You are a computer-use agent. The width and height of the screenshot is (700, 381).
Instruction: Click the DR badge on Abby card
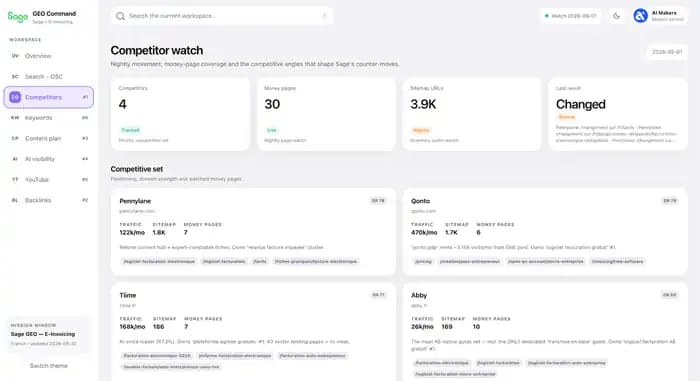click(670, 295)
